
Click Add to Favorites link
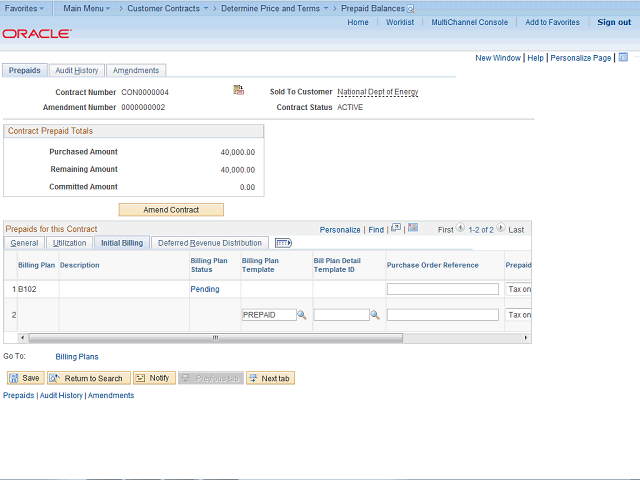(552, 22)
